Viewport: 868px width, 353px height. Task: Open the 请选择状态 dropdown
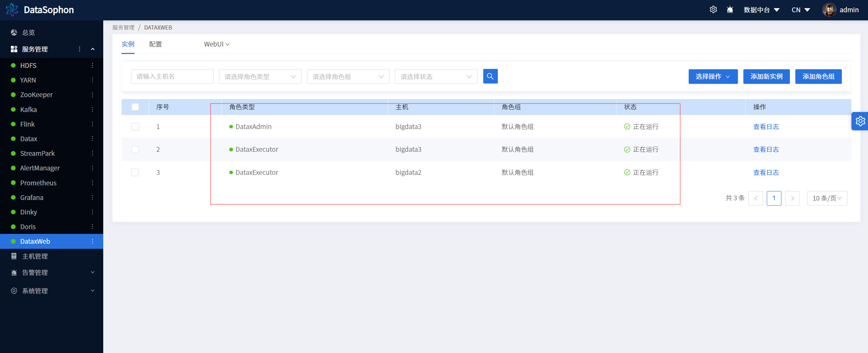[x=436, y=76]
